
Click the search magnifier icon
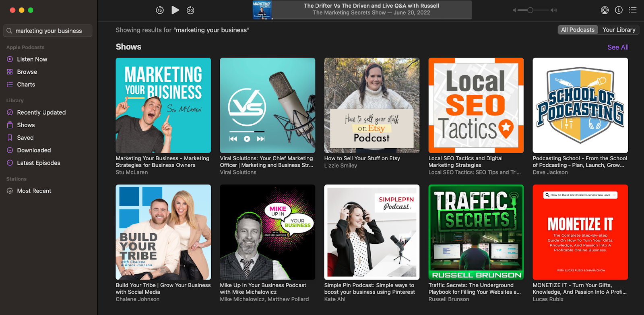pos(9,31)
